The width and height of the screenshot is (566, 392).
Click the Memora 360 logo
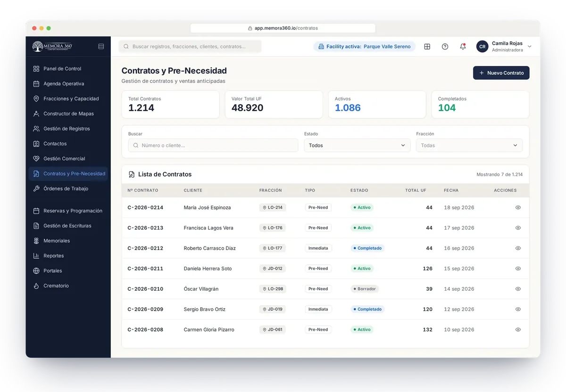pyautogui.click(x=52, y=46)
